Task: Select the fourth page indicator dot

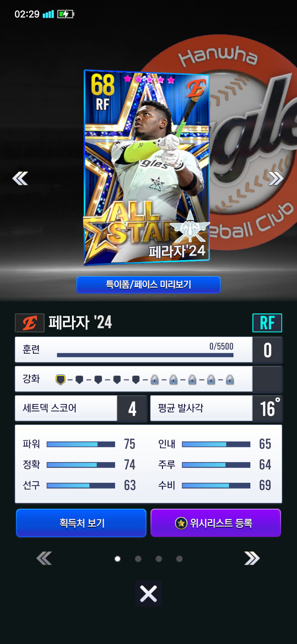Action: point(179,559)
